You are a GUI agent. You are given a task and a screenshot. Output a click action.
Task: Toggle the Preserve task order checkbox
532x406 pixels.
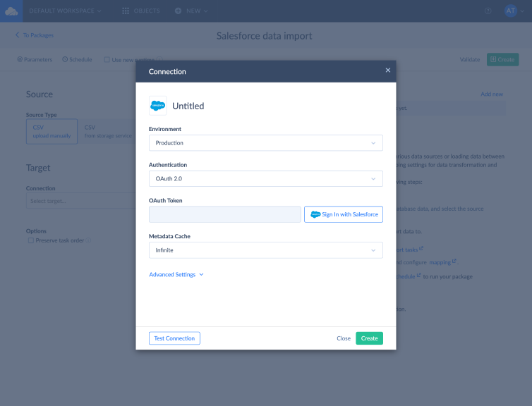point(31,240)
